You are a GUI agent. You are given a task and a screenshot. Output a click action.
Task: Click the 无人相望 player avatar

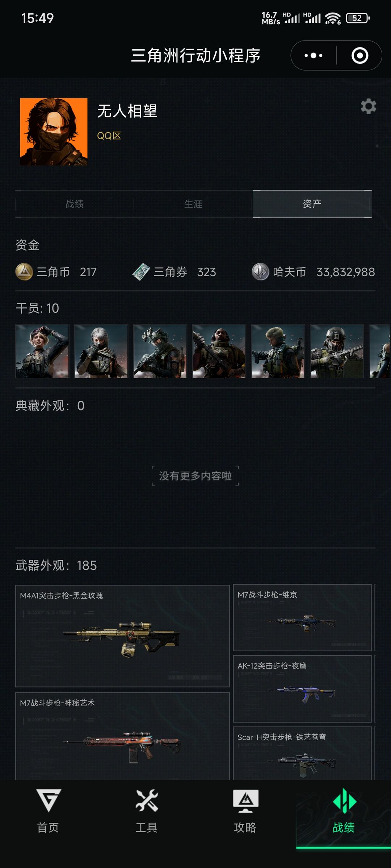[54, 132]
